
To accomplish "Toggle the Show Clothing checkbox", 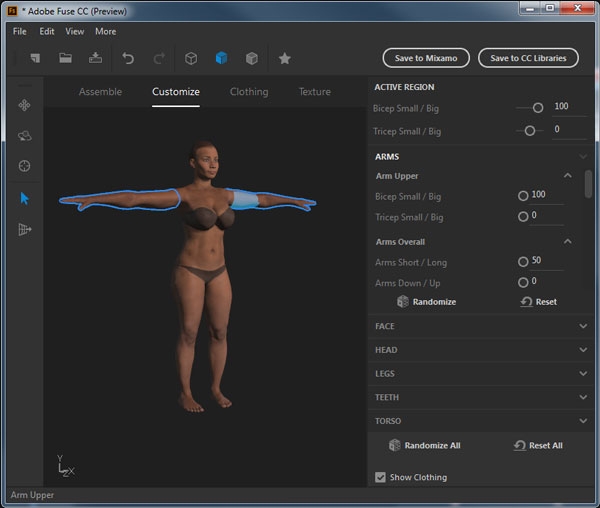I will pos(380,477).
